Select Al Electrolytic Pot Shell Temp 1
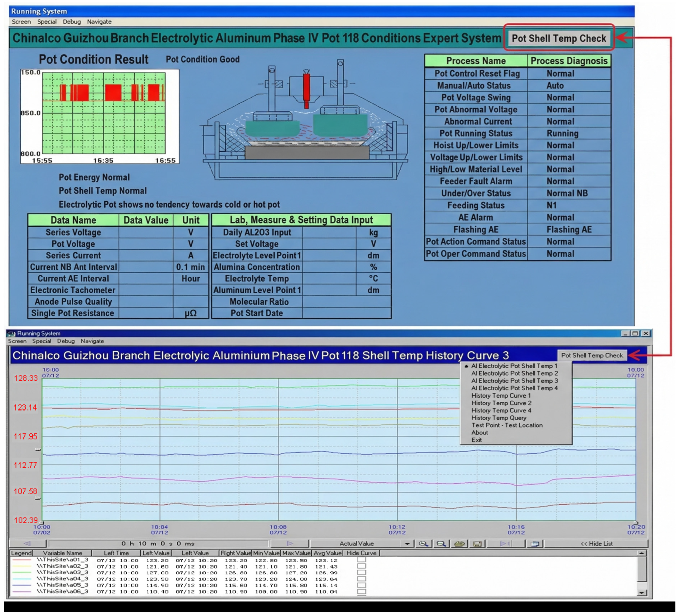This screenshot has height=616, width=679. click(514, 366)
